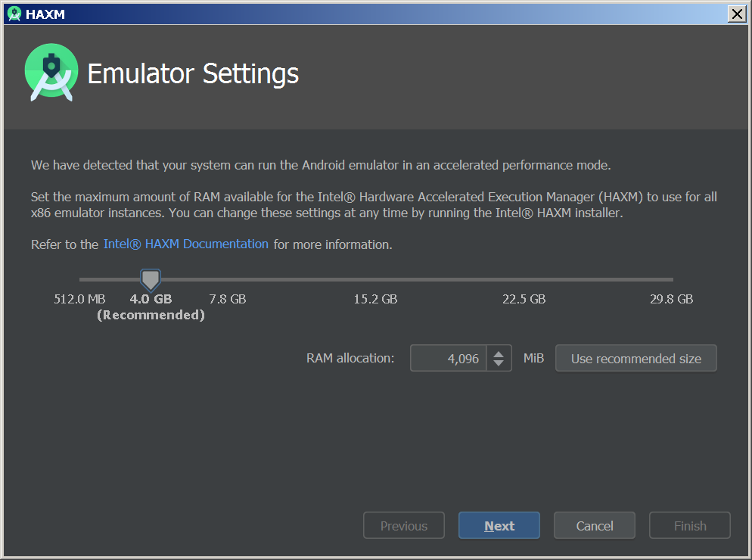The width and height of the screenshot is (752, 560).
Task: Click the 7.8 GB slider label
Action: [x=227, y=299]
